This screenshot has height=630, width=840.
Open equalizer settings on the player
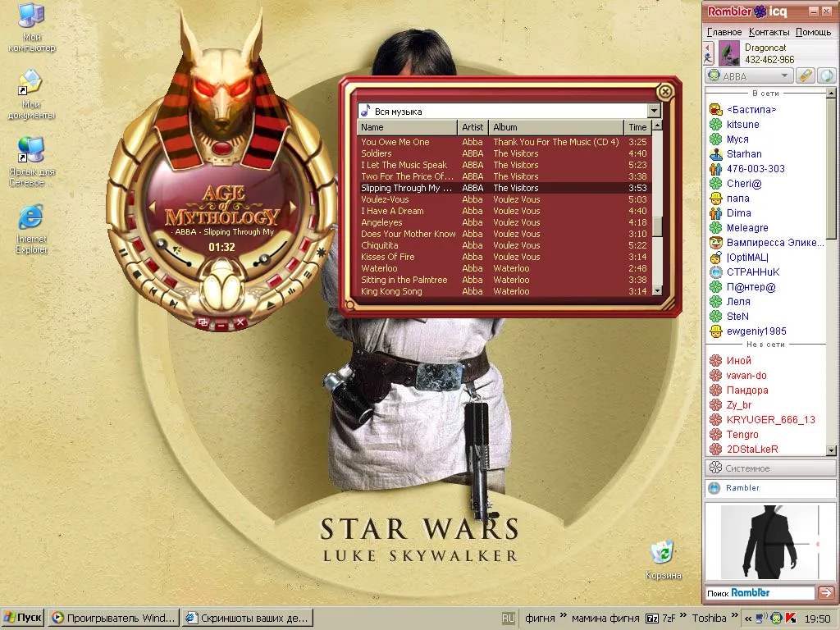[x=291, y=291]
